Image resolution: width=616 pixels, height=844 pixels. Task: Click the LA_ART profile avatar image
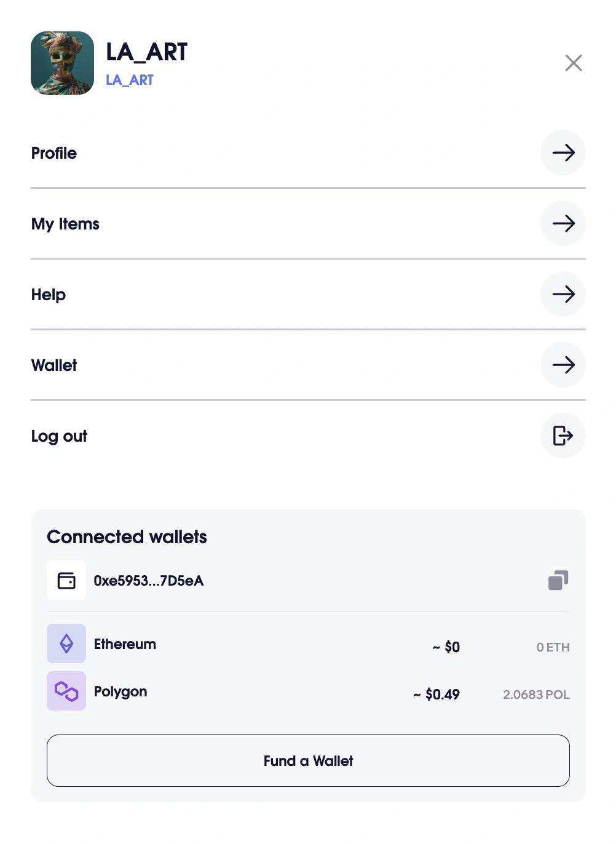coord(62,63)
